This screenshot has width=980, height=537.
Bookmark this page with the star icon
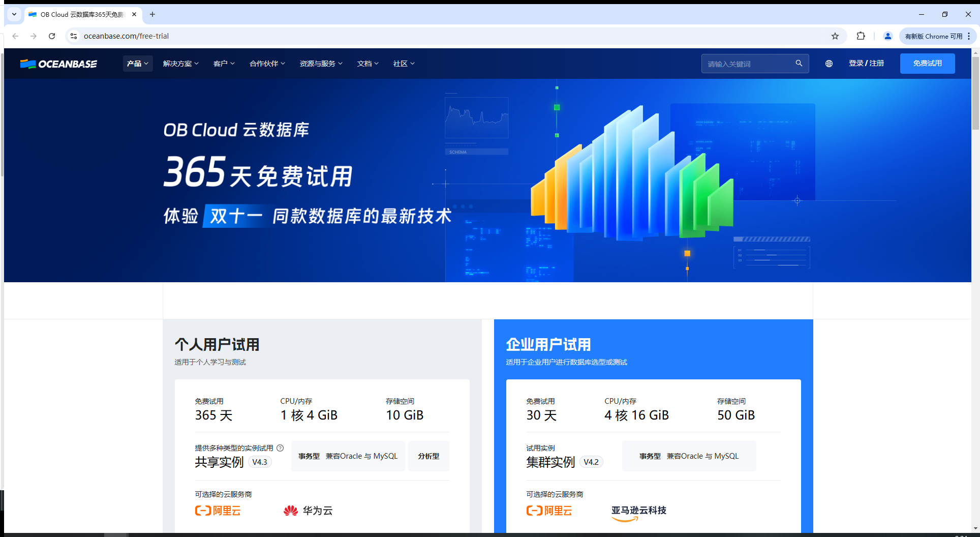pos(835,36)
